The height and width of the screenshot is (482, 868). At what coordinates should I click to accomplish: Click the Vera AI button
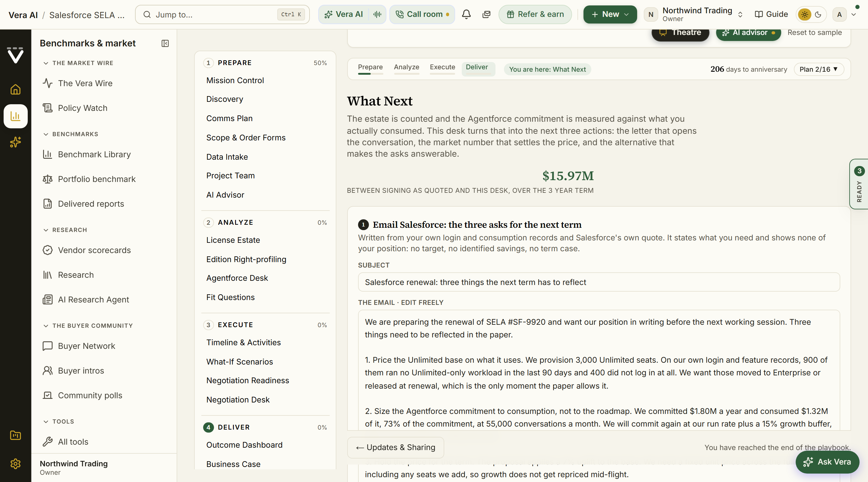coord(344,14)
